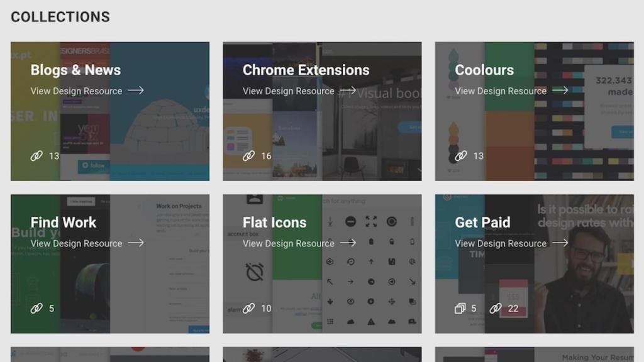Open View Design Resource for Flat Icons

coord(289,244)
